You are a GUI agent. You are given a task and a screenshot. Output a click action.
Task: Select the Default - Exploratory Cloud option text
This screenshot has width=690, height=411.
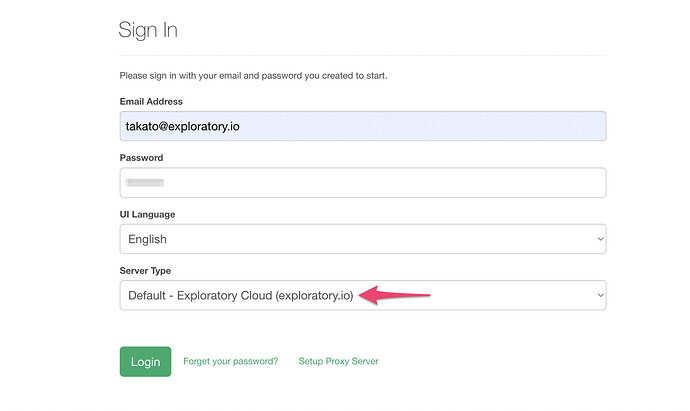coord(241,295)
